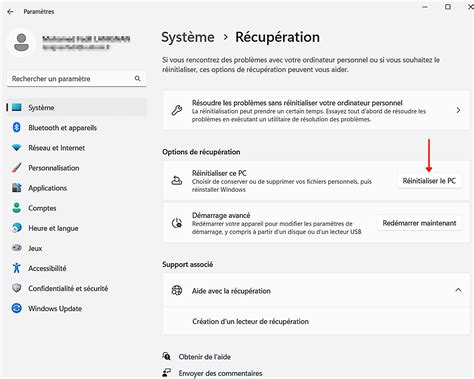Go to Windows Update

click(x=76, y=308)
